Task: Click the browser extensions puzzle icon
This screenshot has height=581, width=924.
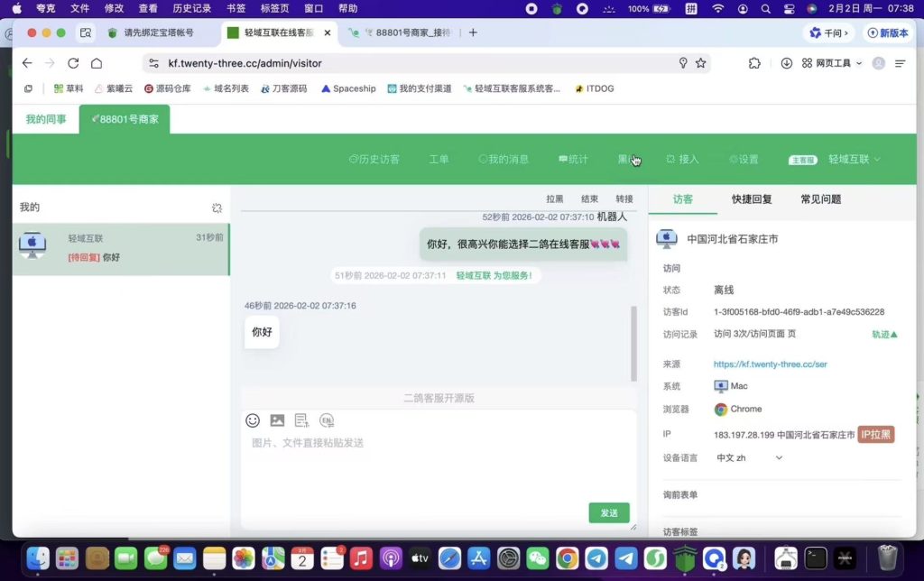Action: [754, 64]
